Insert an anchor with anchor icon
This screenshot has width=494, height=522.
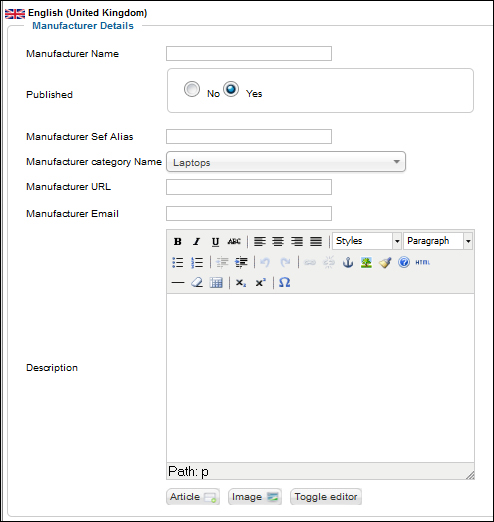348,263
